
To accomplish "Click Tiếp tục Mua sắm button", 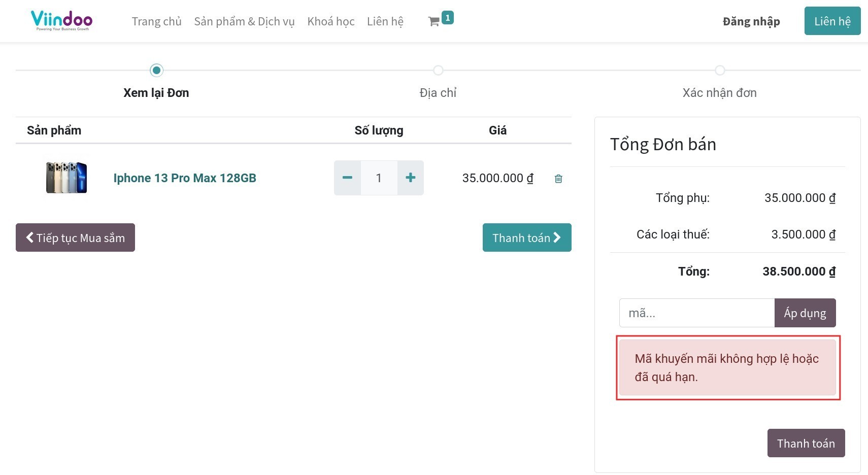I will pyautogui.click(x=75, y=237).
